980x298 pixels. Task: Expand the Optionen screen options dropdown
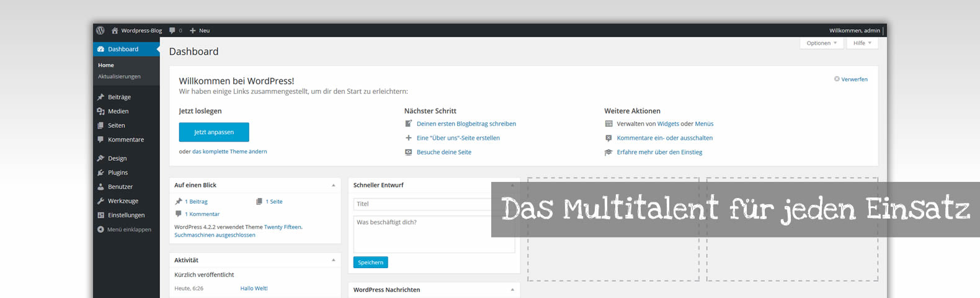822,43
